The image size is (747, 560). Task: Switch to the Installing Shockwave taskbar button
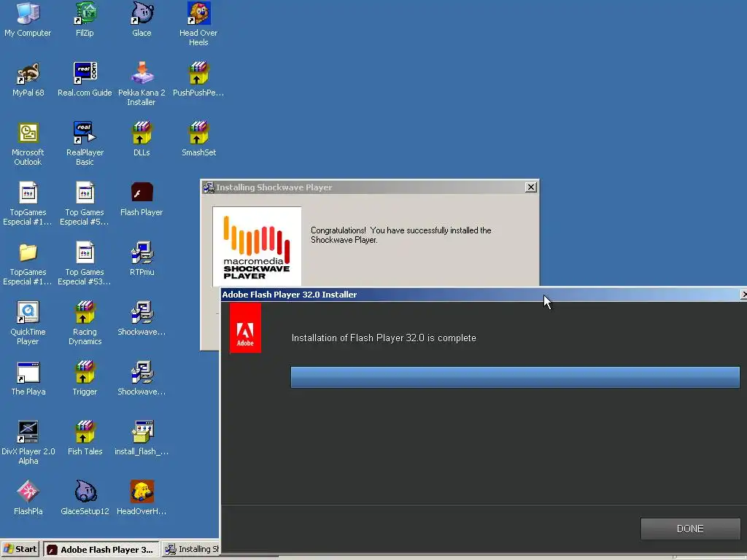point(190,549)
